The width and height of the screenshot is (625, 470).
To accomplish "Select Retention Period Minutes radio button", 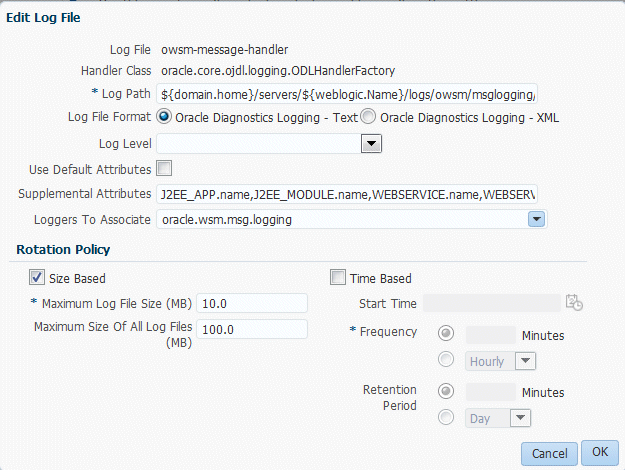I will pos(446,391).
